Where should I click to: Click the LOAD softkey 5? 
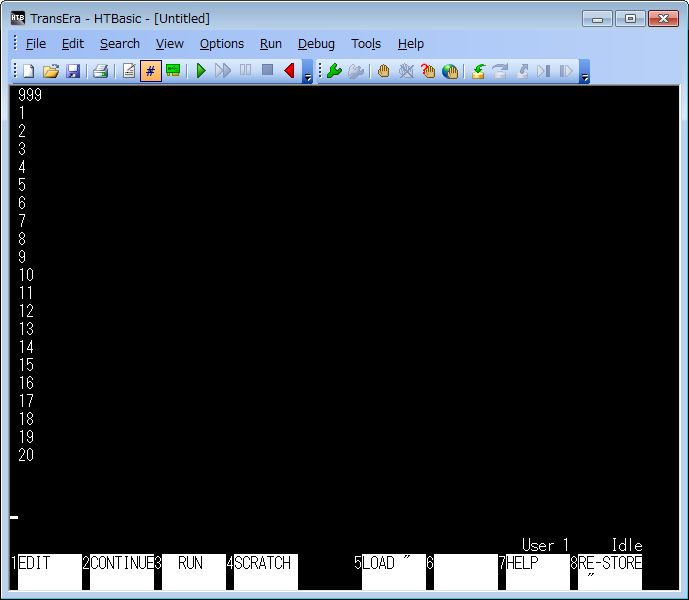pyautogui.click(x=394, y=571)
